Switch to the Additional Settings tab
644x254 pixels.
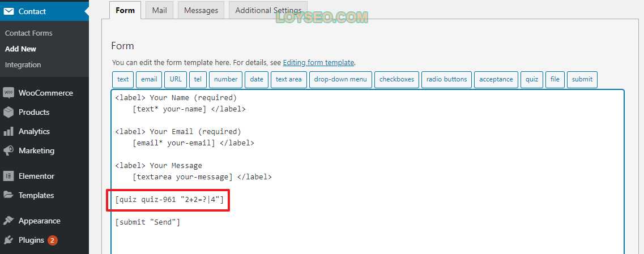tap(268, 10)
